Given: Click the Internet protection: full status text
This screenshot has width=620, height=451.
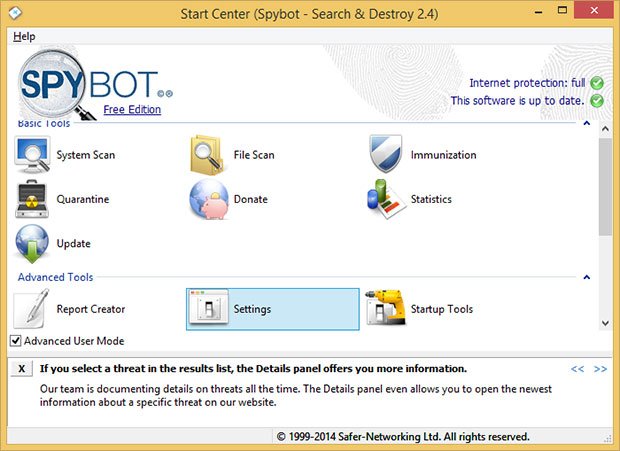Looking at the screenshot, I should [x=527, y=83].
